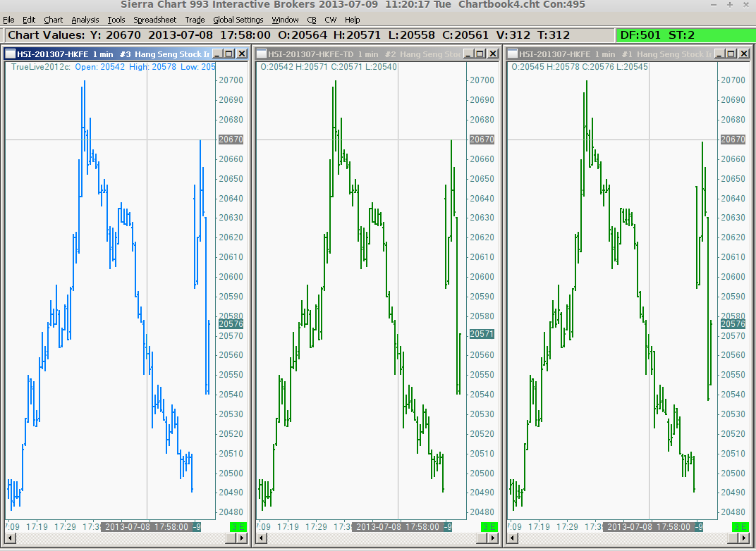This screenshot has width=756, height=551.
Task: Open the File menu
Action: tap(8, 20)
